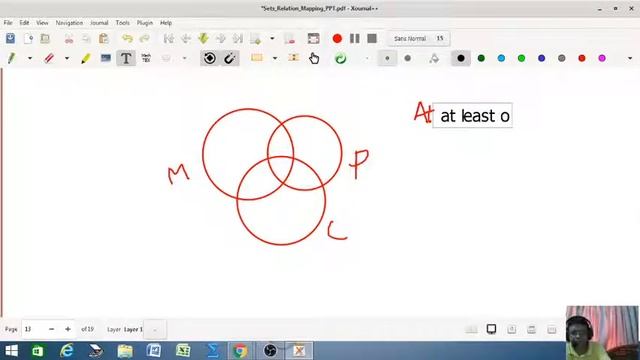The image size is (640, 360).
Task: Select the Eraser tool
Action: pos(49,58)
